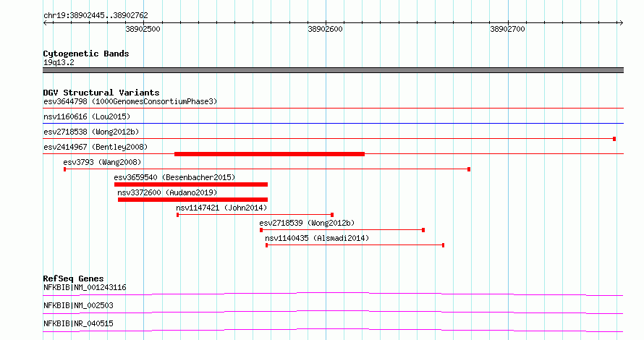Open the NFKBIB|NM_001243116 gene label
This screenshot has height=340, width=644.
[x=85, y=287]
